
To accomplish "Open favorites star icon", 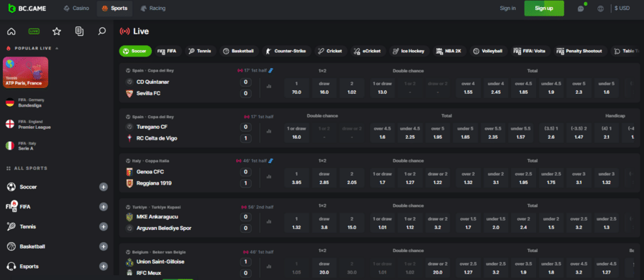I will 57,32.
